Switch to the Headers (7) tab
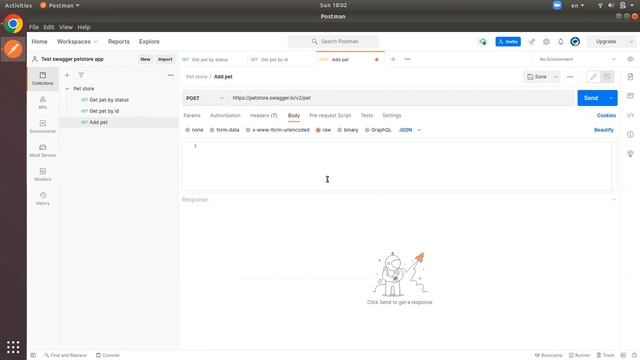Screen dimensions: 640x360 point(263,116)
